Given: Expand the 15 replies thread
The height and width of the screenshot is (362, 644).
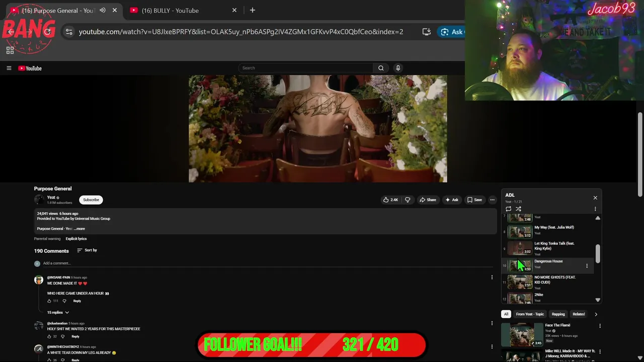Looking at the screenshot, I should click(x=58, y=313).
